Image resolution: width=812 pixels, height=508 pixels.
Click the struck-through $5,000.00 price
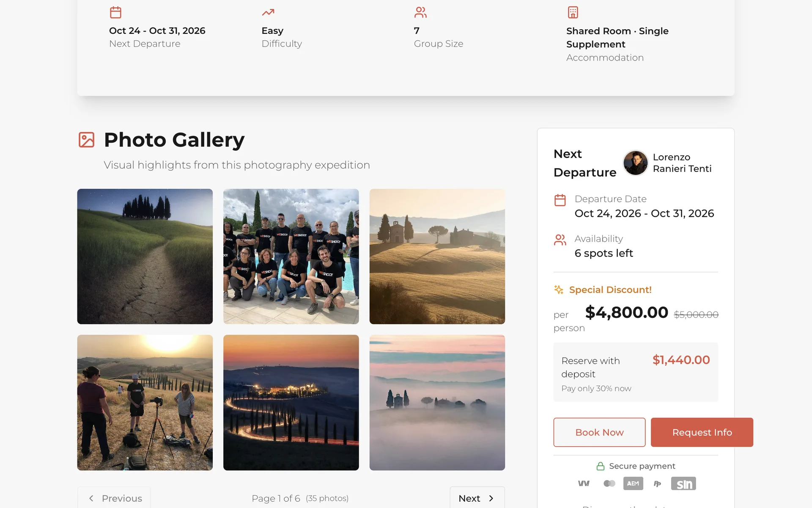pyautogui.click(x=696, y=315)
